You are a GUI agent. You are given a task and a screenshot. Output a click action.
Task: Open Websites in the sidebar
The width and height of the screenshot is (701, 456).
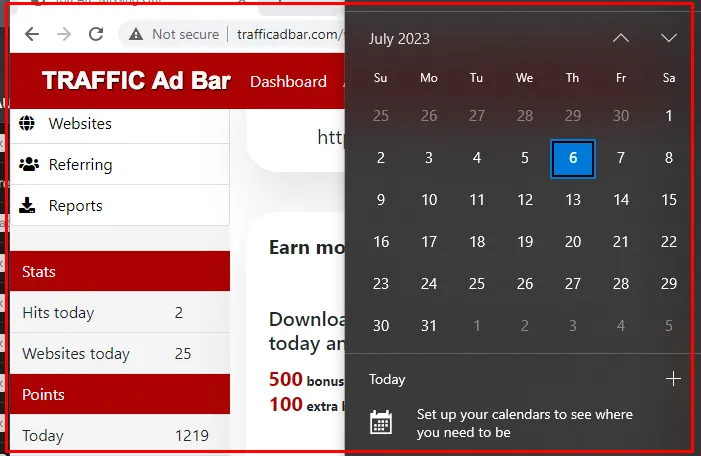[120, 123]
